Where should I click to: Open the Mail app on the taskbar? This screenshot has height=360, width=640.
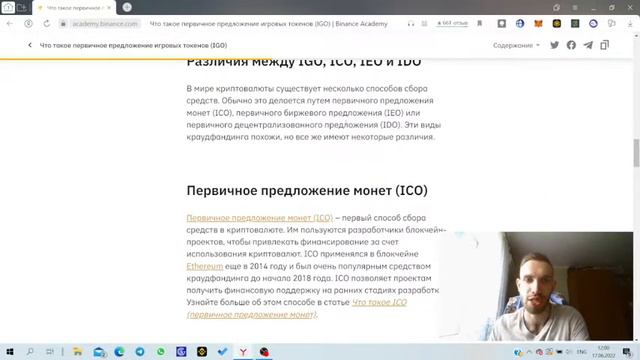coord(99,351)
